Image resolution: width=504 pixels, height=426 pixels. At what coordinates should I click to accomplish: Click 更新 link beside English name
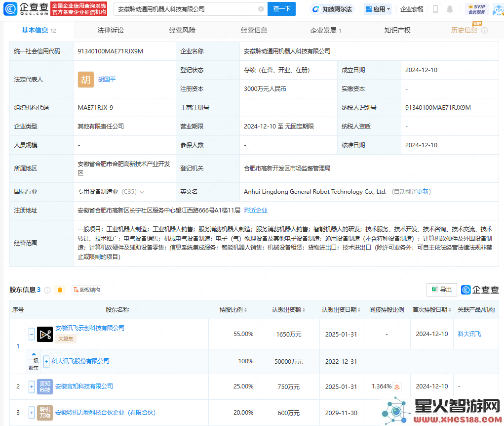(x=423, y=192)
